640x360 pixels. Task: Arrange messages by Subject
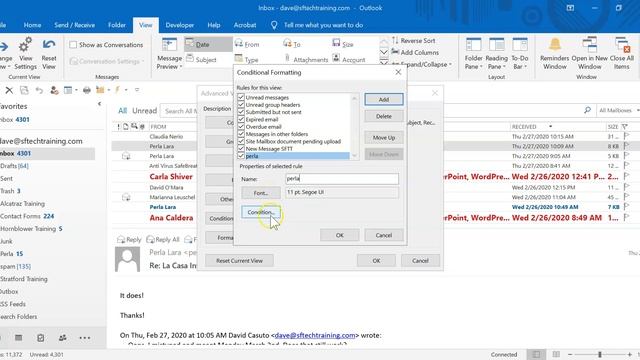(x=201, y=60)
